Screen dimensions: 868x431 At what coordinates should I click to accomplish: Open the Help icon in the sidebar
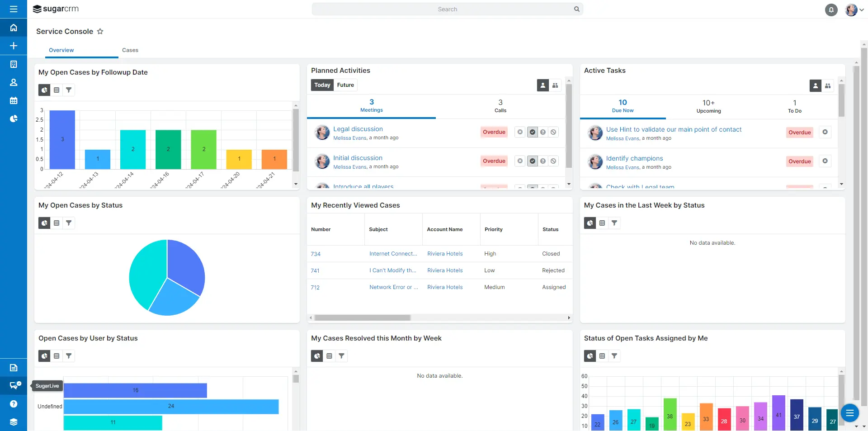click(x=14, y=404)
